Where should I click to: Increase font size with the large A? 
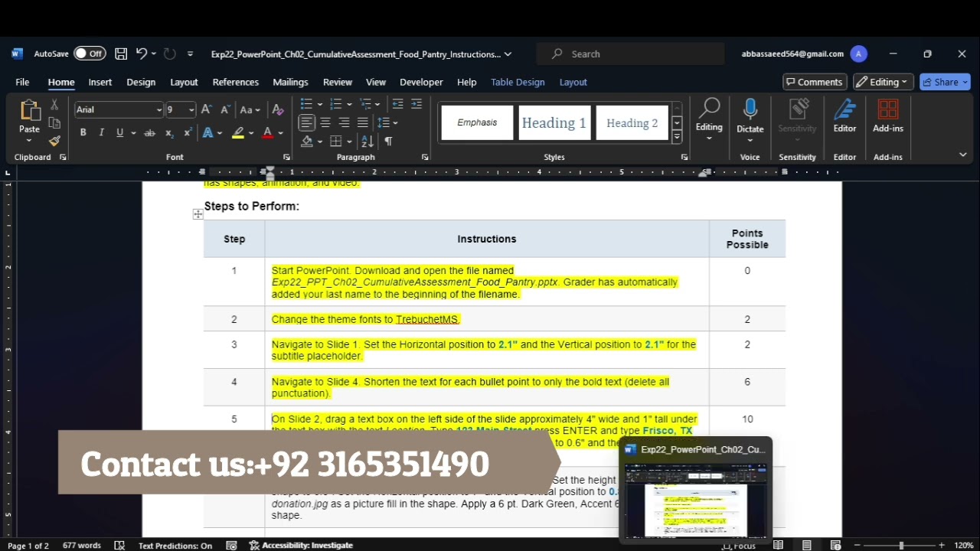[x=207, y=109]
